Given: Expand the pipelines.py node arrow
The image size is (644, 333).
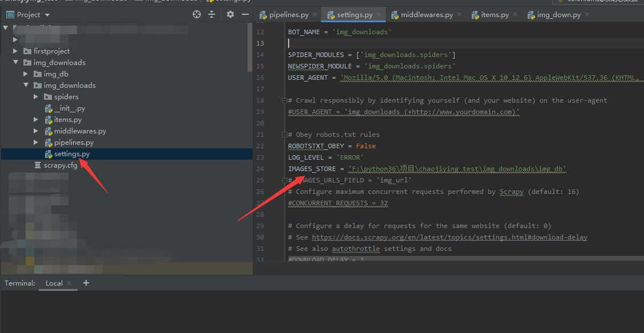Looking at the screenshot, I should tap(36, 143).
